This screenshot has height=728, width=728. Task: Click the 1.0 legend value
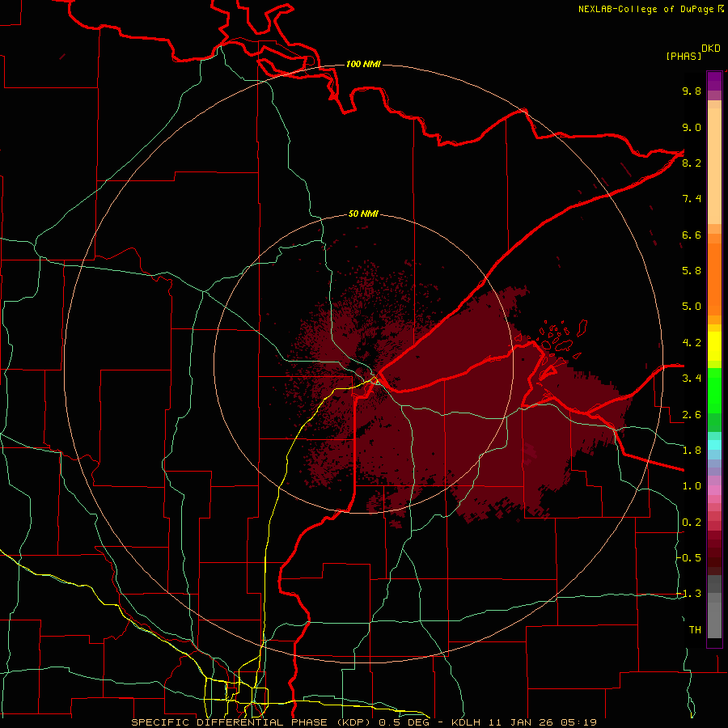pyautogui.click(x=692, y=486)
